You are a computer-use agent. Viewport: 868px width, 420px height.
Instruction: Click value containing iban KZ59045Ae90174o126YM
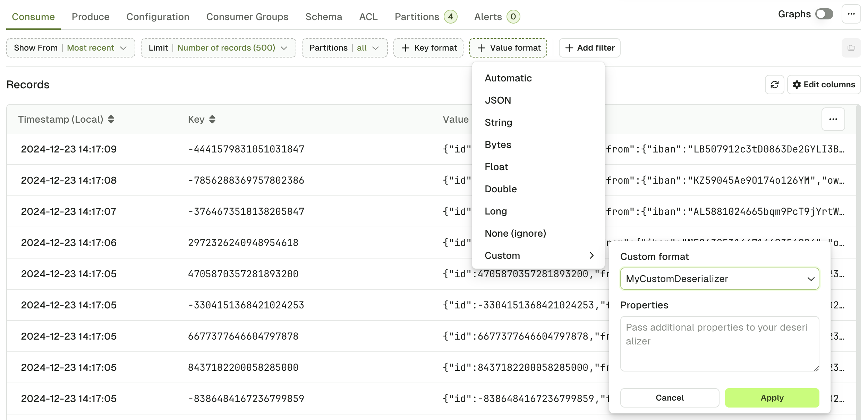(725, 180)
